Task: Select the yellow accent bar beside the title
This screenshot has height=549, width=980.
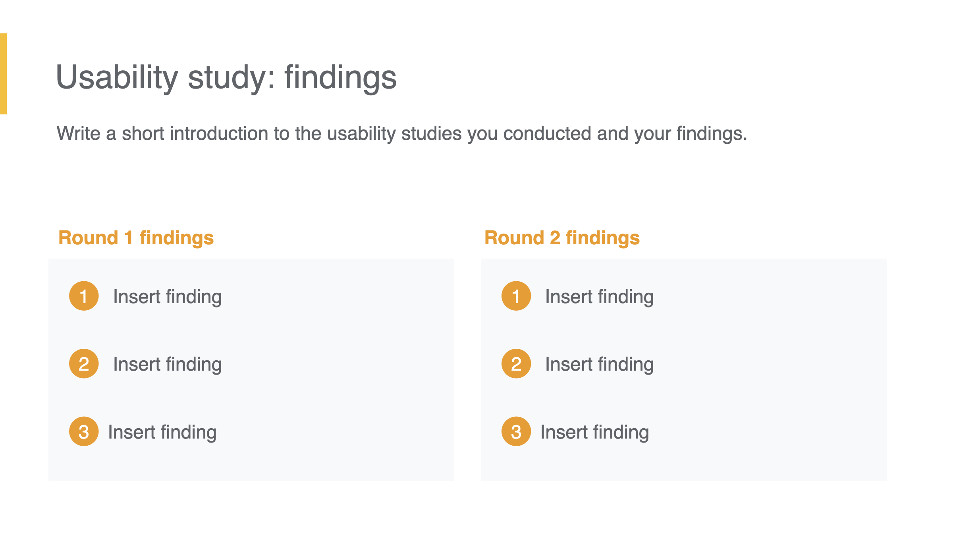Action: point(3,74)
